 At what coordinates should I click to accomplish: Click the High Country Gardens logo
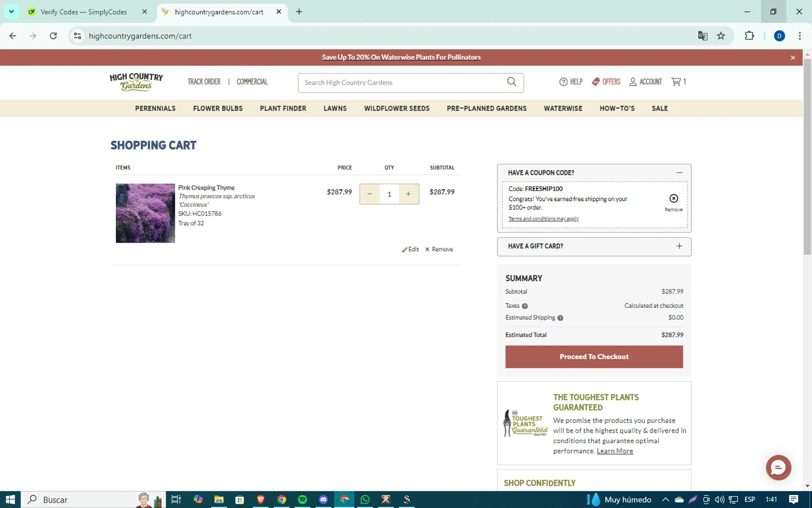point(136,82)
